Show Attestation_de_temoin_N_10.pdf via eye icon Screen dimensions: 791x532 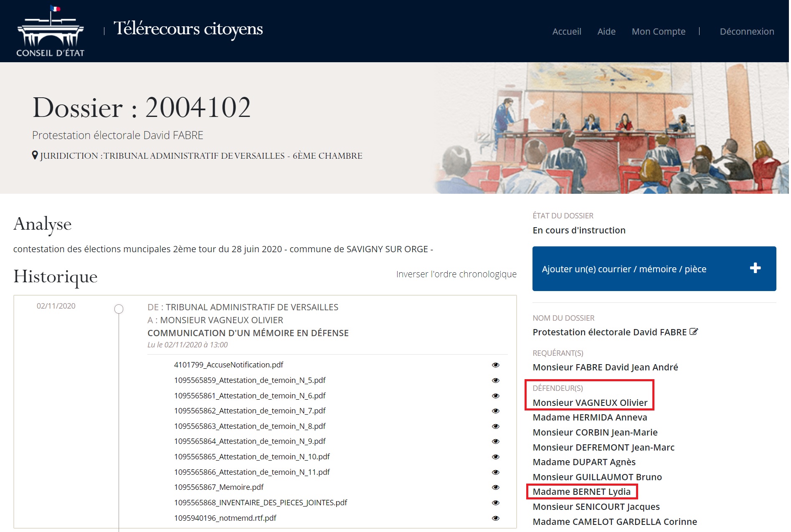coord(496,457)
